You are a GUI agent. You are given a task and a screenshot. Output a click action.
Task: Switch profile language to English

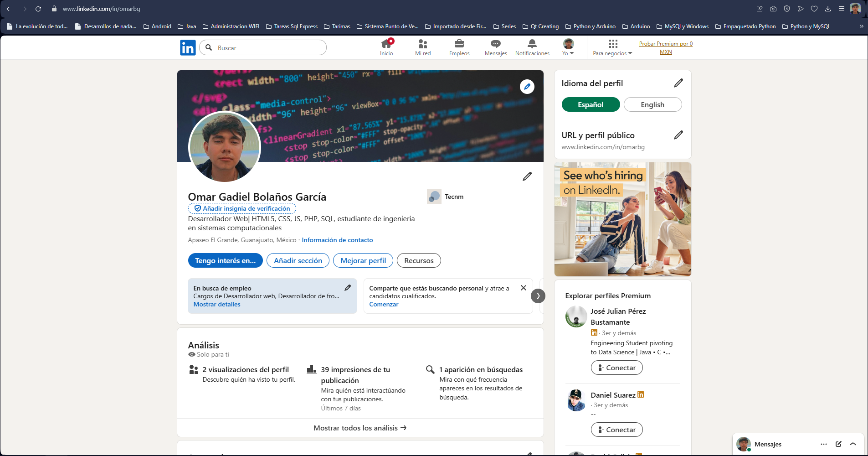click(x=652, y=104)
